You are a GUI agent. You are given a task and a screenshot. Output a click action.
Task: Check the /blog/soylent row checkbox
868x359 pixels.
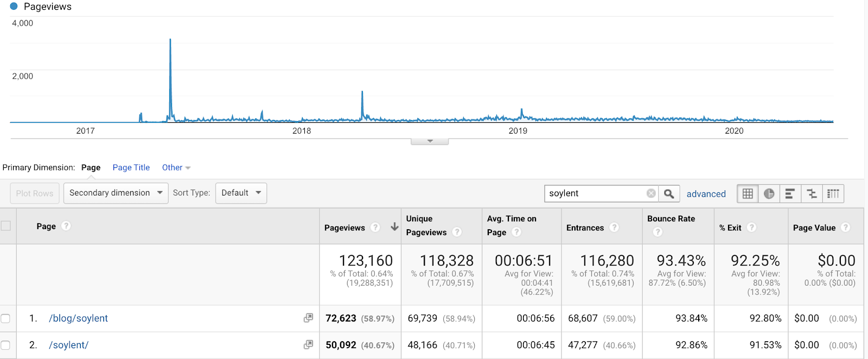[5, 318]
